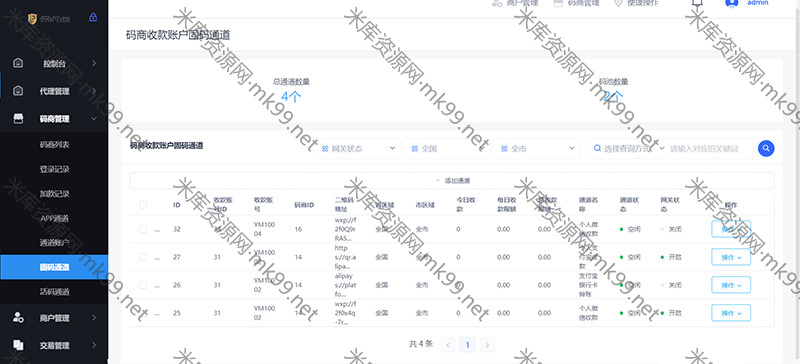Open the 全市 city dropdown

click(x=536, y=149)
